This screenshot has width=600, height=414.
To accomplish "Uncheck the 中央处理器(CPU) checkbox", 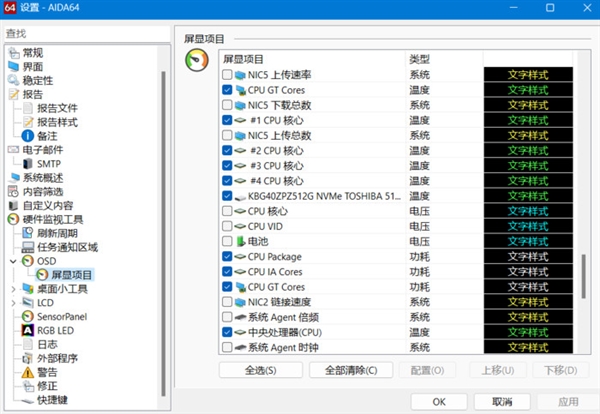I will [227, 332].
